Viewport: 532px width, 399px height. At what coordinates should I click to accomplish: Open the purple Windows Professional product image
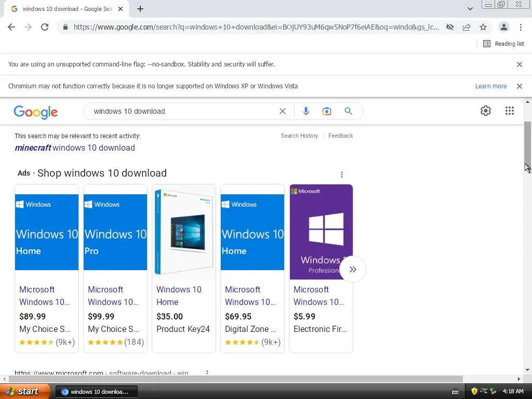click(321, 232)
